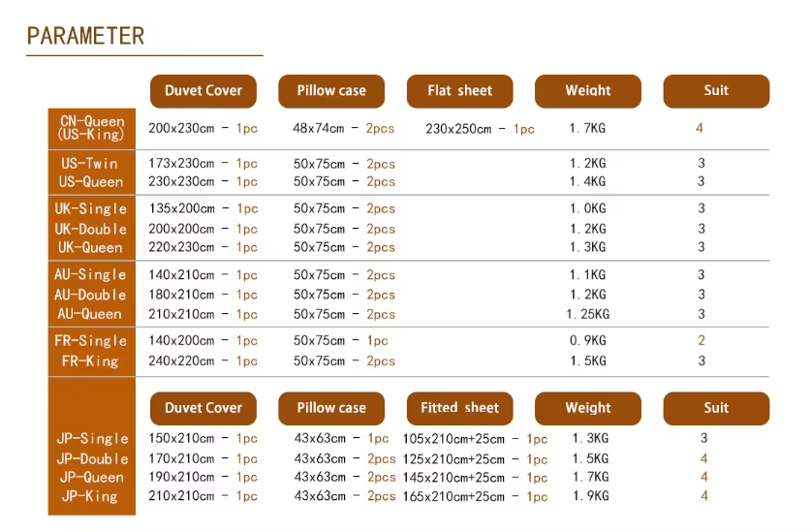Click the 125x210cm+25cm fitted sheet size
The height and width of the screenshot is (532, 811).
click(x=453, y=459)
